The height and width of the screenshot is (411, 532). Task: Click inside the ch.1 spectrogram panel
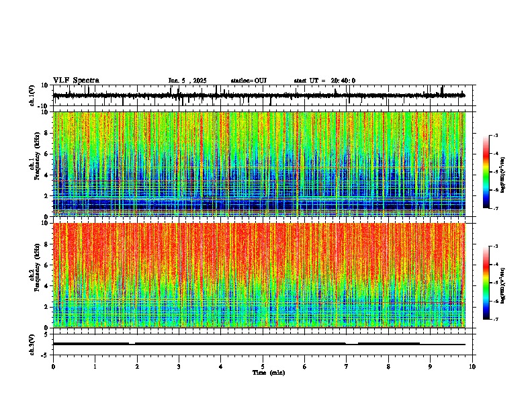point(263,164)
